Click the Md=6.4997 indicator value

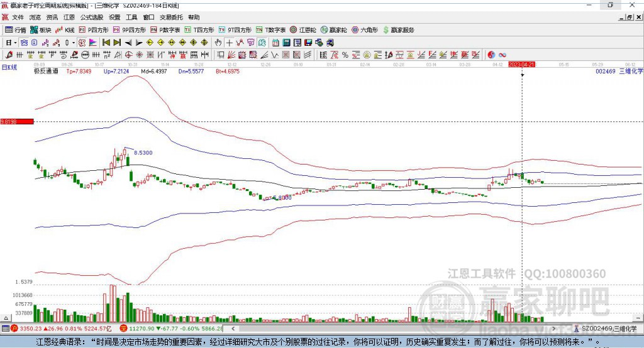click(154, 72)
